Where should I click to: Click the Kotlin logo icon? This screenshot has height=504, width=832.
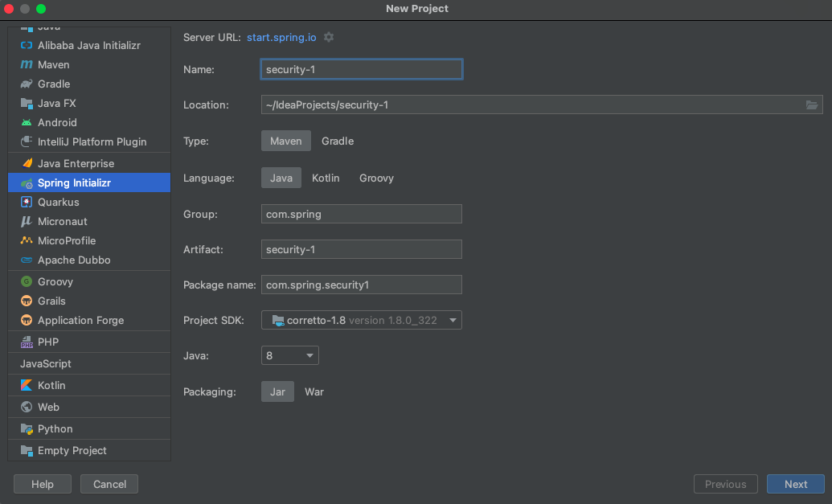26,385
